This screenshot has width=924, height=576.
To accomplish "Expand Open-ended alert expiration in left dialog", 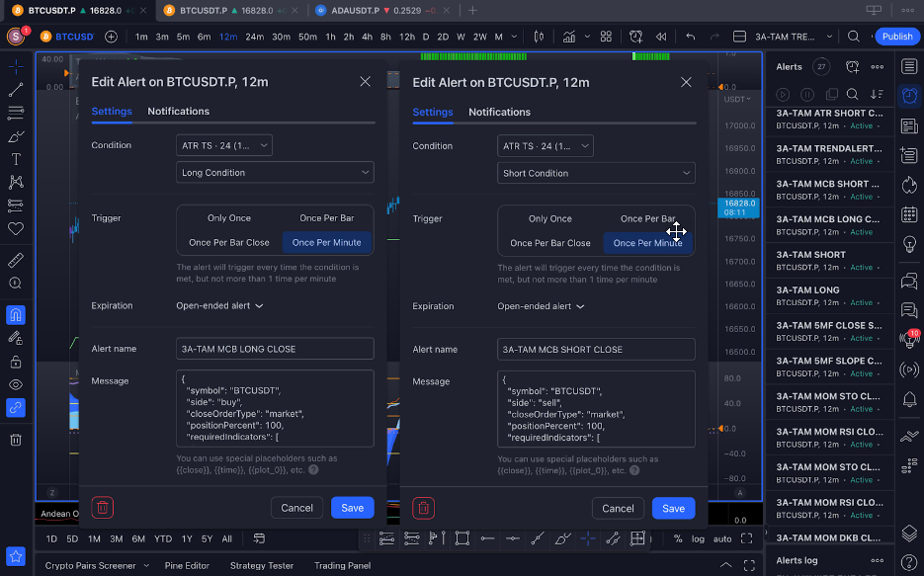I will (219, 305).
